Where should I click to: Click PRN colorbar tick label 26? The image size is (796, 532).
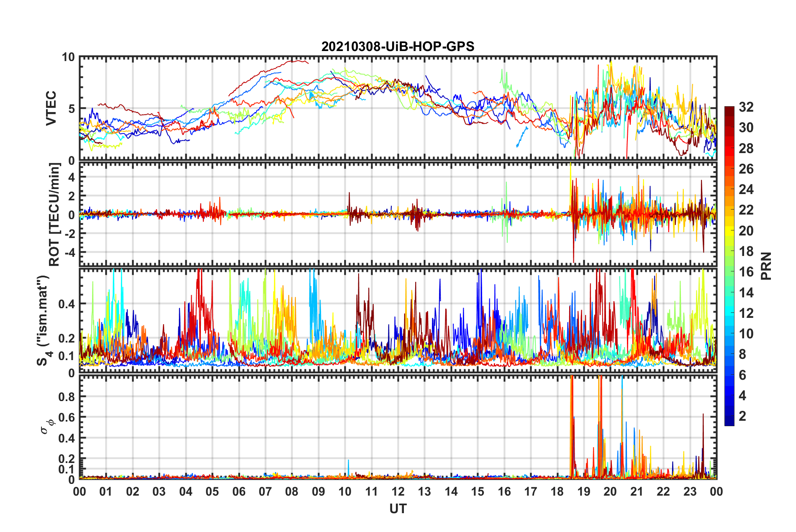(746, 169)
